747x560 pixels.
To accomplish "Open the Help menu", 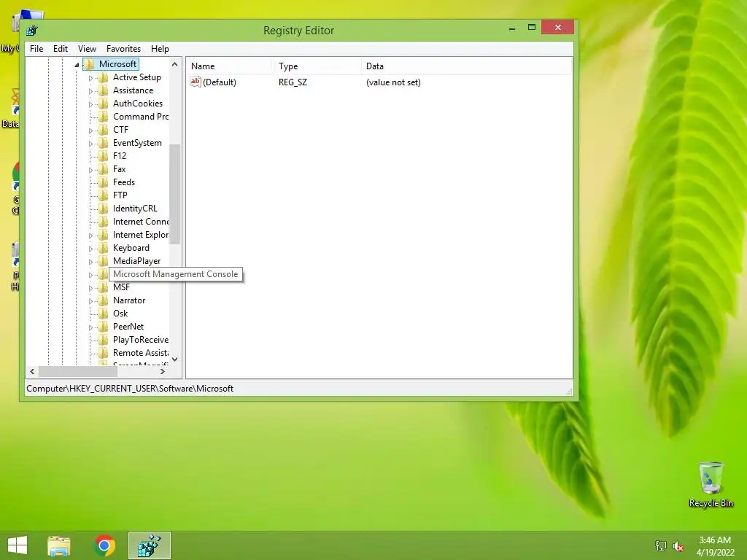I will (160, 49).
